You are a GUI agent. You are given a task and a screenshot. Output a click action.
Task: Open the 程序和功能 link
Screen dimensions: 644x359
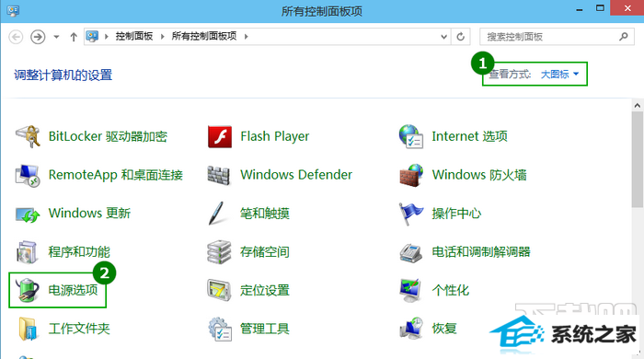(79, 252)
